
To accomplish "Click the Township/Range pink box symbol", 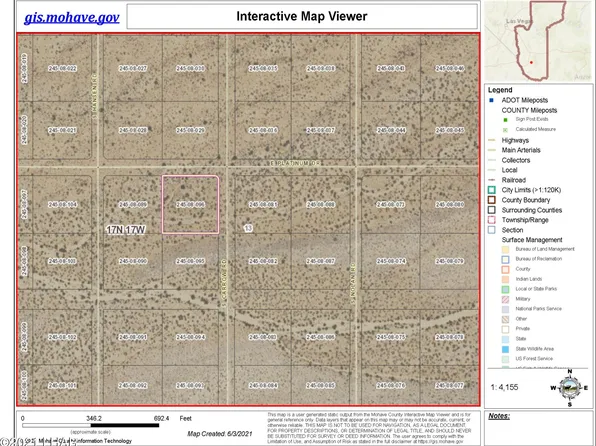I will tap(492, 220).
